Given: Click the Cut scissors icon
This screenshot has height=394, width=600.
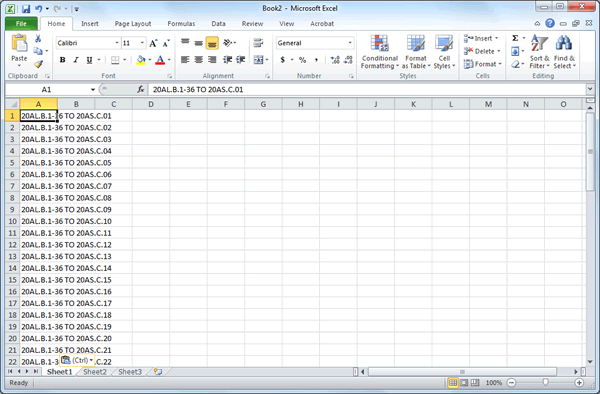Looking at the screenshot, I should pyautogui.click(x=38, y=39).
